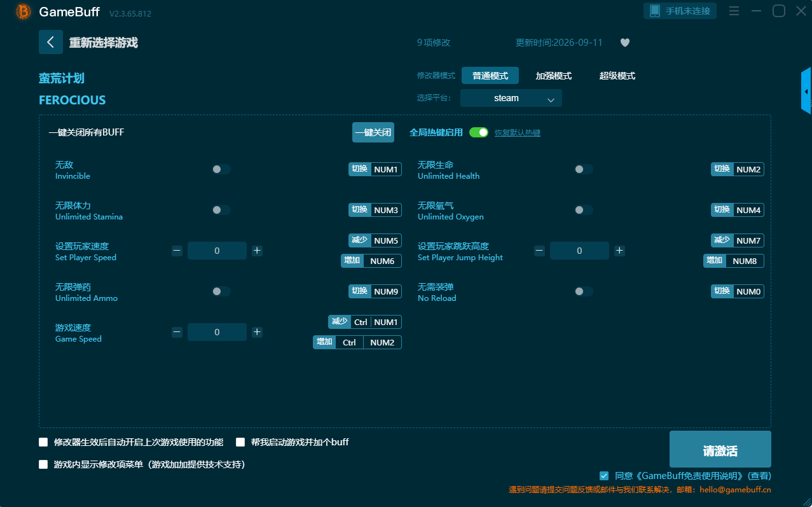Open NUM1 hotkey selector for Invincible
Image resolution: width=812 pixels, height=507 pixels.
(386, 169)
